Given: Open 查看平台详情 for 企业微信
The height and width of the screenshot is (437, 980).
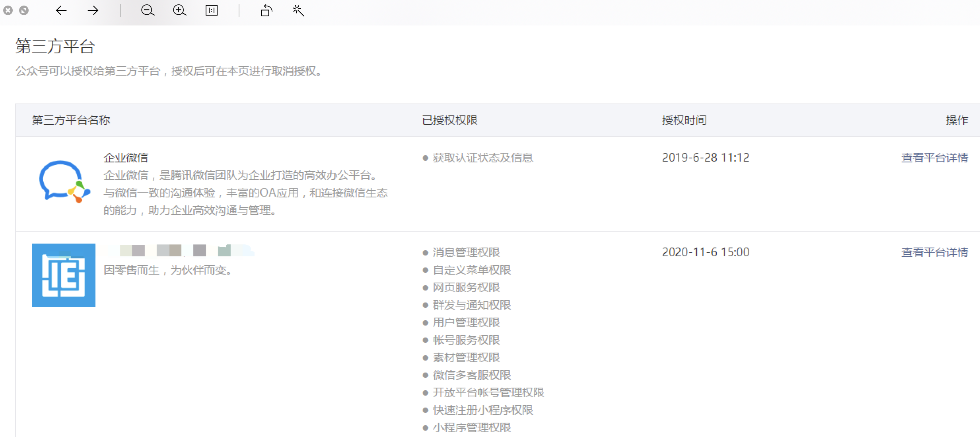Looking at the screenshot, I should tap(934, 158).
